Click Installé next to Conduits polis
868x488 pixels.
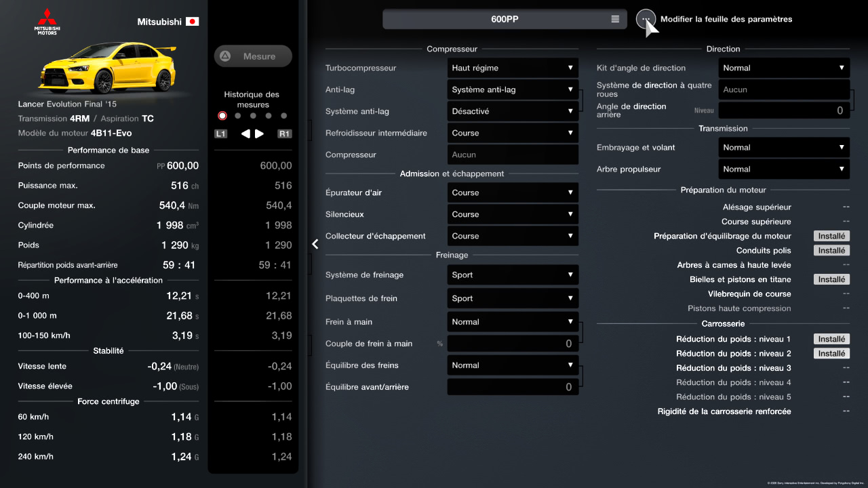point(831,251)
